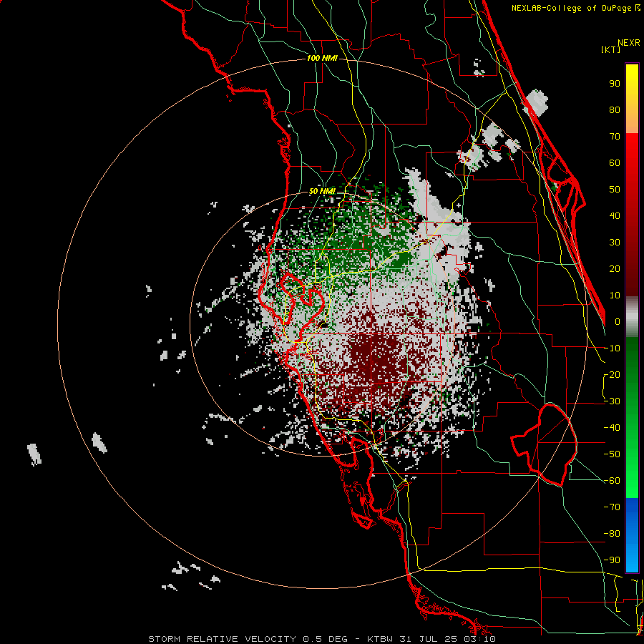
Task: Click the -40 value on the velocity scale
Action: [x=612, y=428]
